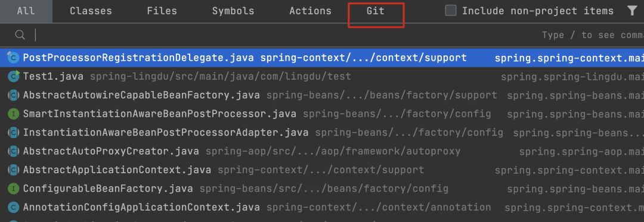644x222 pixels.
Task: Click the icon beside AbstractAutoProxyCreator.java
Action: [14, 151]
